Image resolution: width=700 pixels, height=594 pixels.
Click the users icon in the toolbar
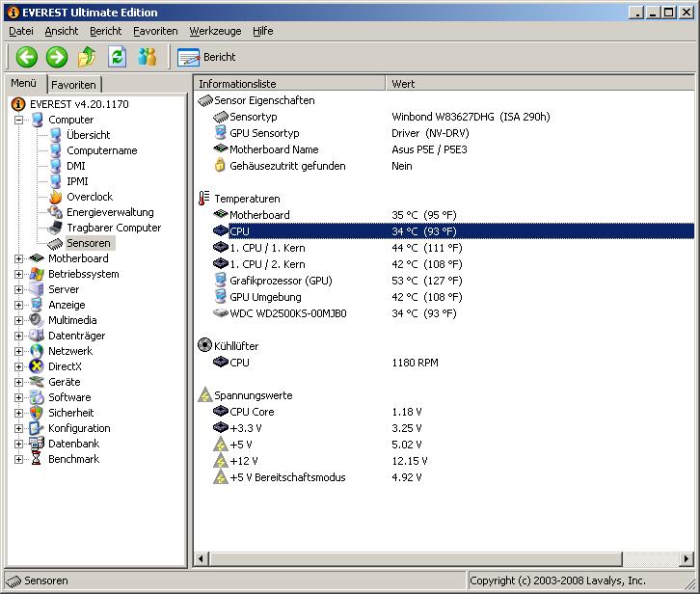148,57
